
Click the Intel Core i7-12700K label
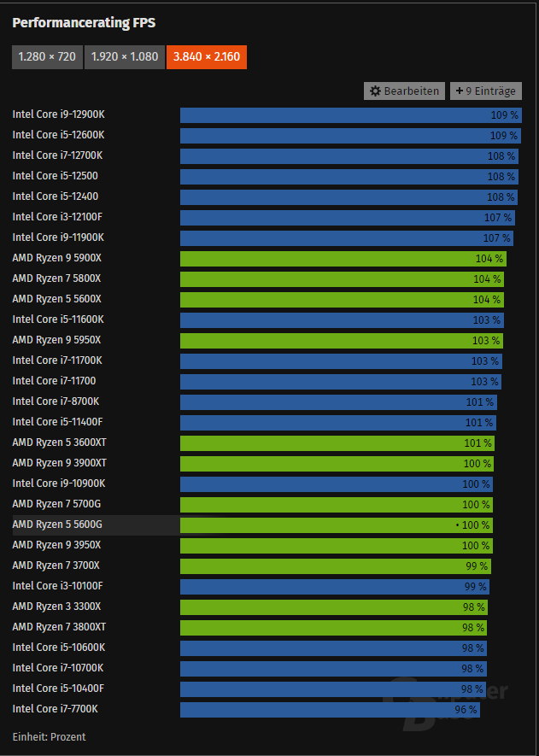tap(57, 155)
